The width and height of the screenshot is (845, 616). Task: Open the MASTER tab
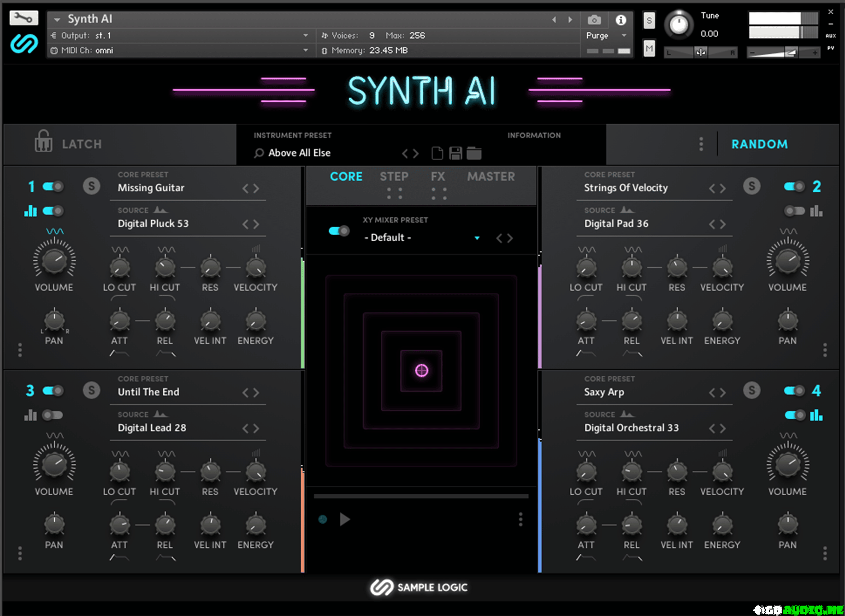coord(490,177)
